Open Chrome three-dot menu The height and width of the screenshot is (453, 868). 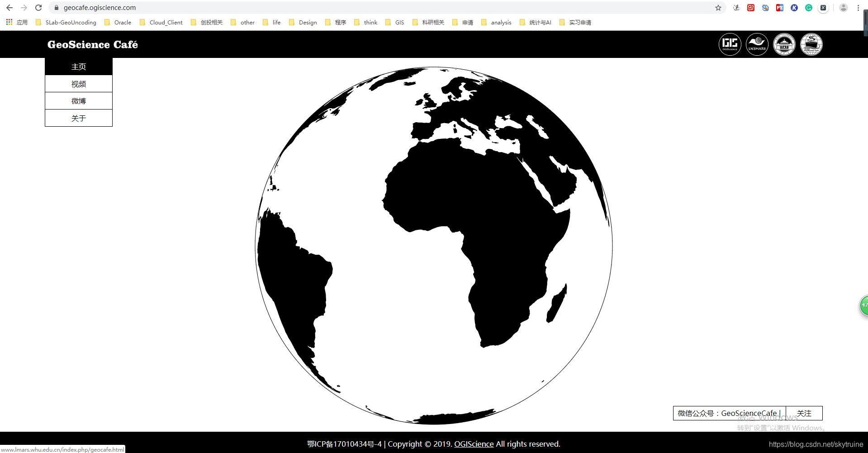point(858,8)
